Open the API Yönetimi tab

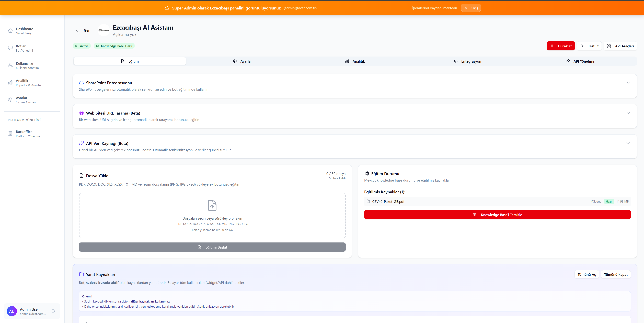pos(580,61)
